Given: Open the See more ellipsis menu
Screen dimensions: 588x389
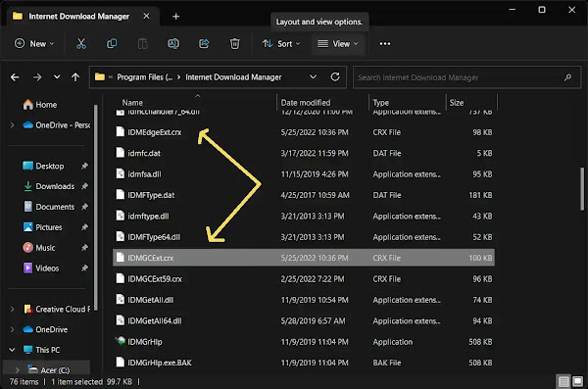Looking at the screenshot, I should (x=385, y=44).
